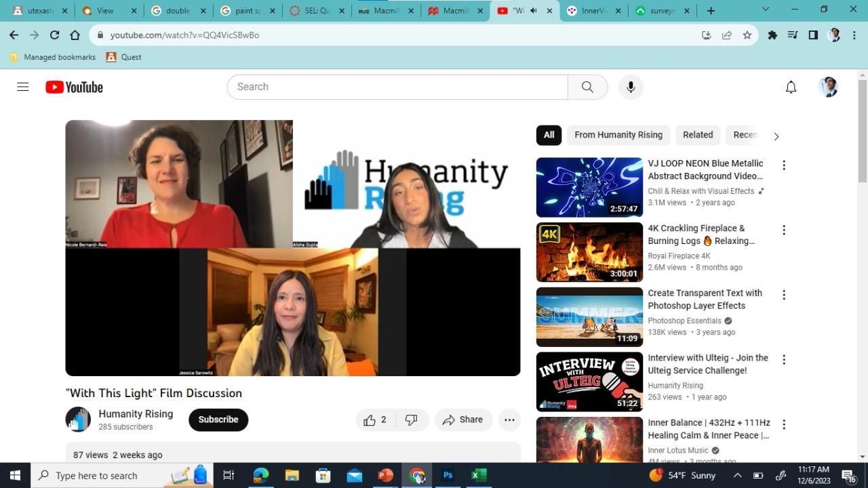This screenshot has height=488, width=868.
Task: Select the All filter chip
Action: point(549,135)
